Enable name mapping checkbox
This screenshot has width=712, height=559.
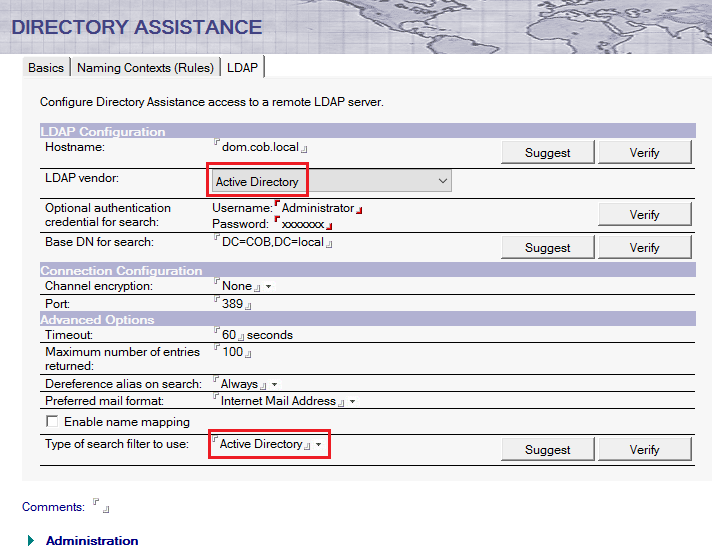[x=52, y=421]
